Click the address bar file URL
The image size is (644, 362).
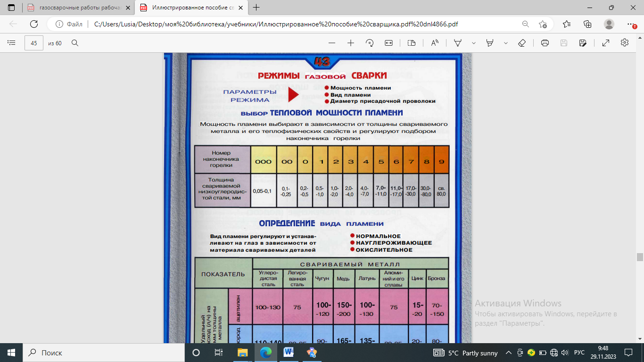pos(276,24)
